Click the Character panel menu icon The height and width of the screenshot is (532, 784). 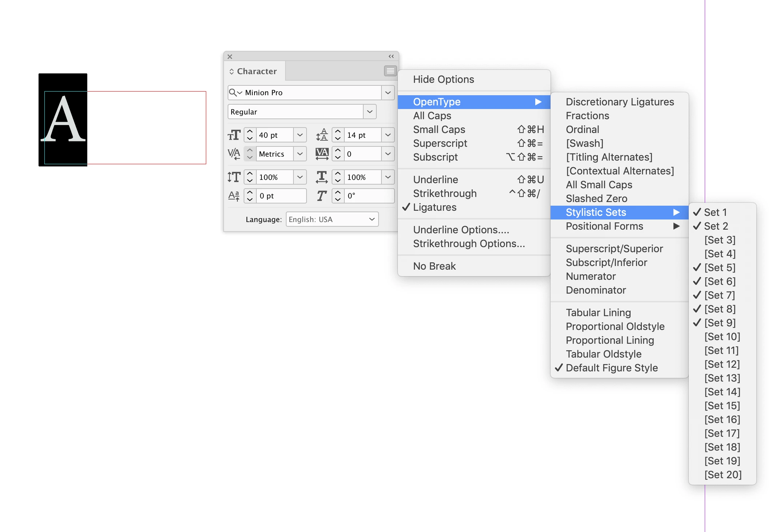tap(390, 71)
